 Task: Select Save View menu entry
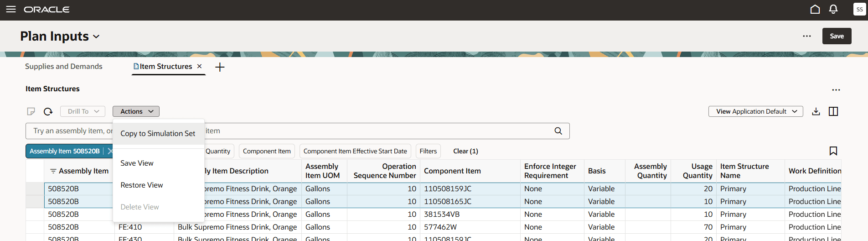coord(137,163)
